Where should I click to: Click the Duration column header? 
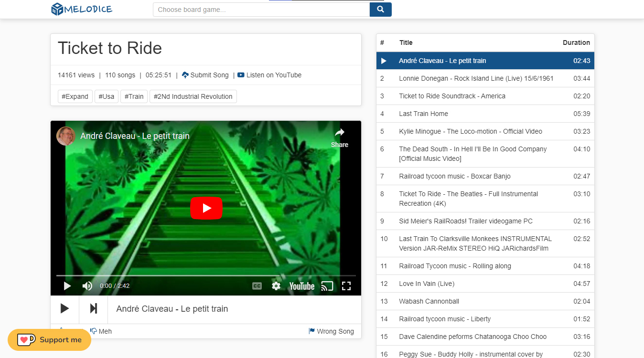coord(576,42)
